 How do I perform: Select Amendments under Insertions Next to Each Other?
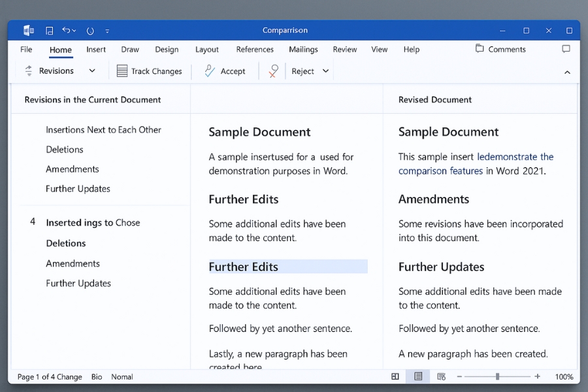pyautogui.click(x=73, y=169)
